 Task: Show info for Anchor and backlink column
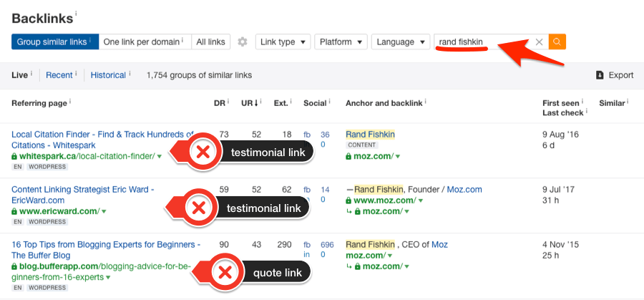[x=426, y=101]
